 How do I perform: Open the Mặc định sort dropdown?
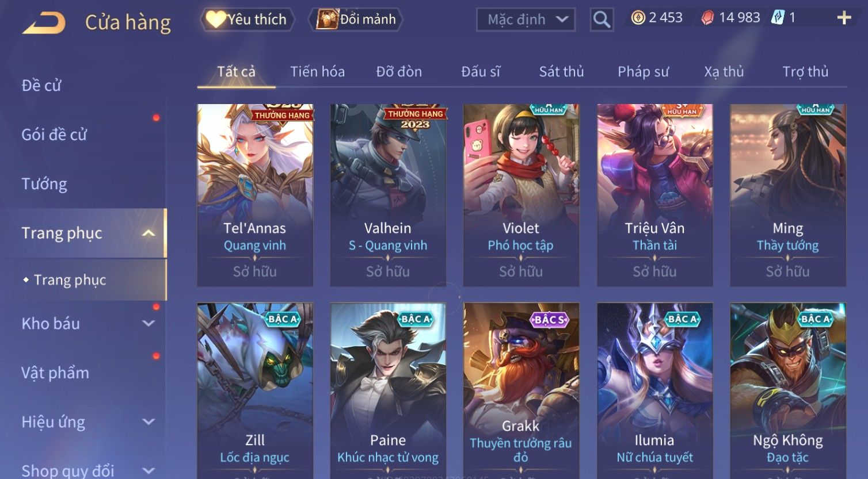click(x=526, y=20)
